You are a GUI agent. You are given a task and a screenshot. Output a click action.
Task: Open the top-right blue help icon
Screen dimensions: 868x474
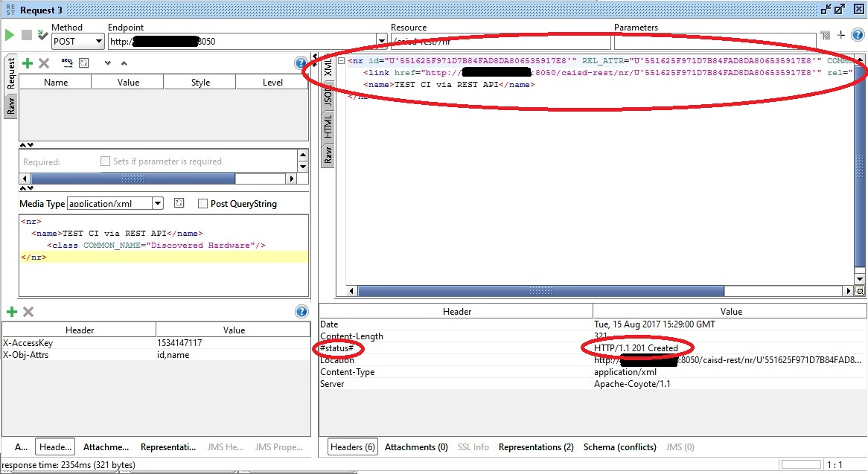(858, 35)
